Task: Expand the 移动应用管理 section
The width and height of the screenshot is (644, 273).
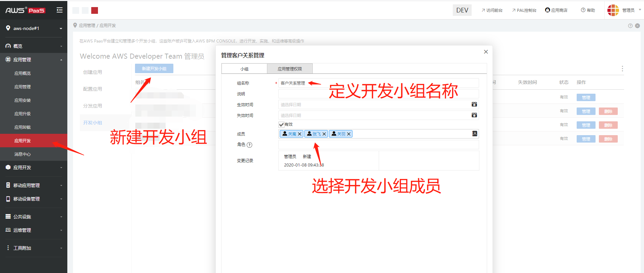Action: pos(61,185)
